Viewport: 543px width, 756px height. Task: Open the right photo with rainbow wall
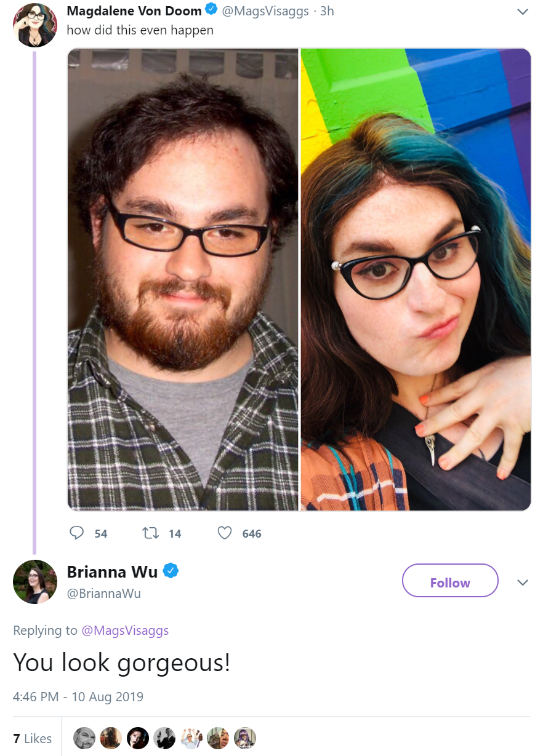[416, 280]
